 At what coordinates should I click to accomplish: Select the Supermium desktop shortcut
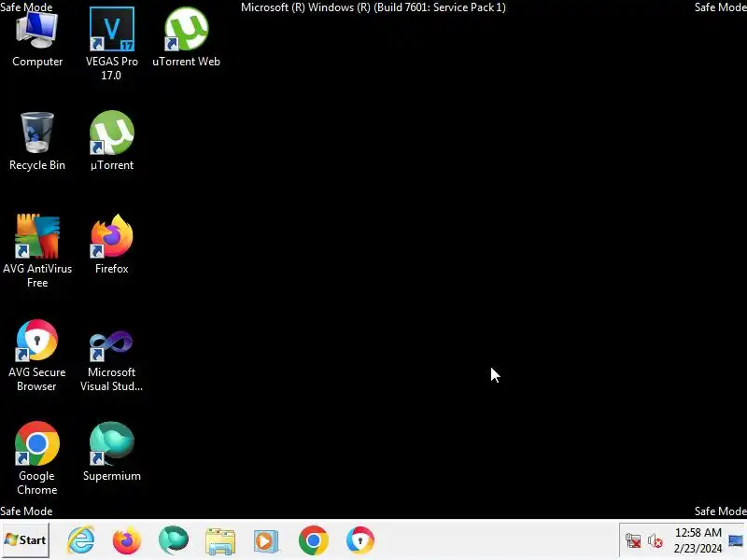[112, 452]
